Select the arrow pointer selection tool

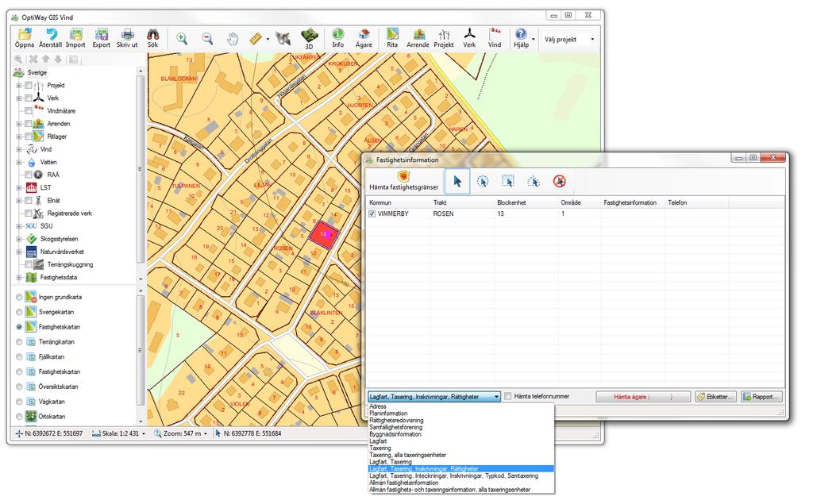[457, 181]
